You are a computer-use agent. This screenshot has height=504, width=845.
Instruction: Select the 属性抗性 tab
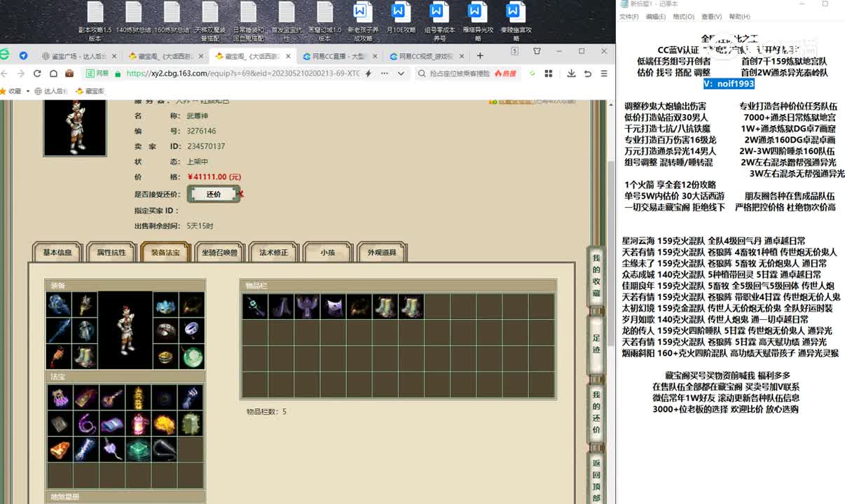(x=111, y=253)
